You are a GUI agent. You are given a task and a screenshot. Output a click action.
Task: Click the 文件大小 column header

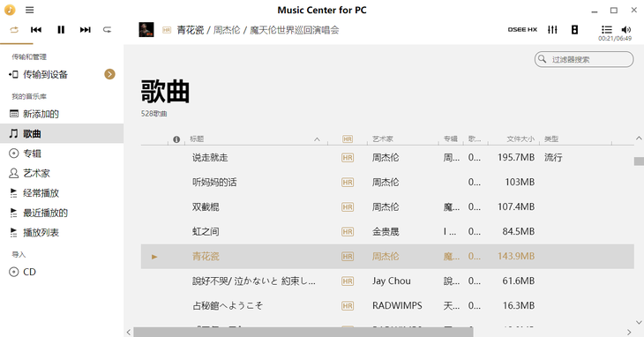point(520,139)
